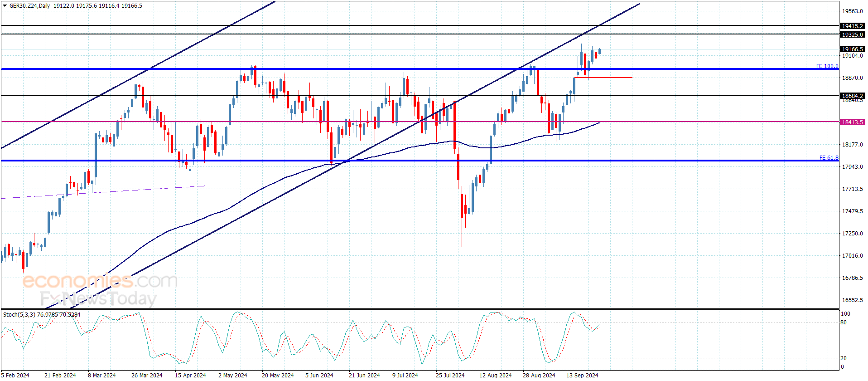Click the 21 Jun 2024 date label
This screenshot has height=381, width=868.
point(364,375)
